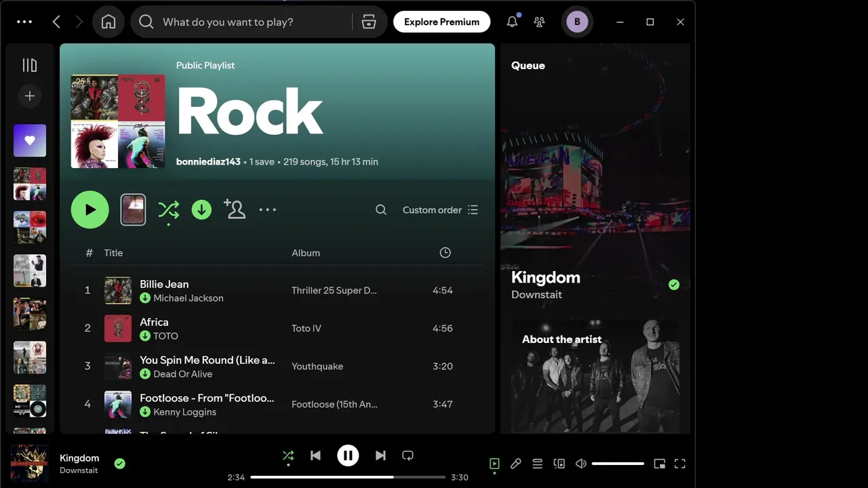Skip to previous track

coord(315,455)
